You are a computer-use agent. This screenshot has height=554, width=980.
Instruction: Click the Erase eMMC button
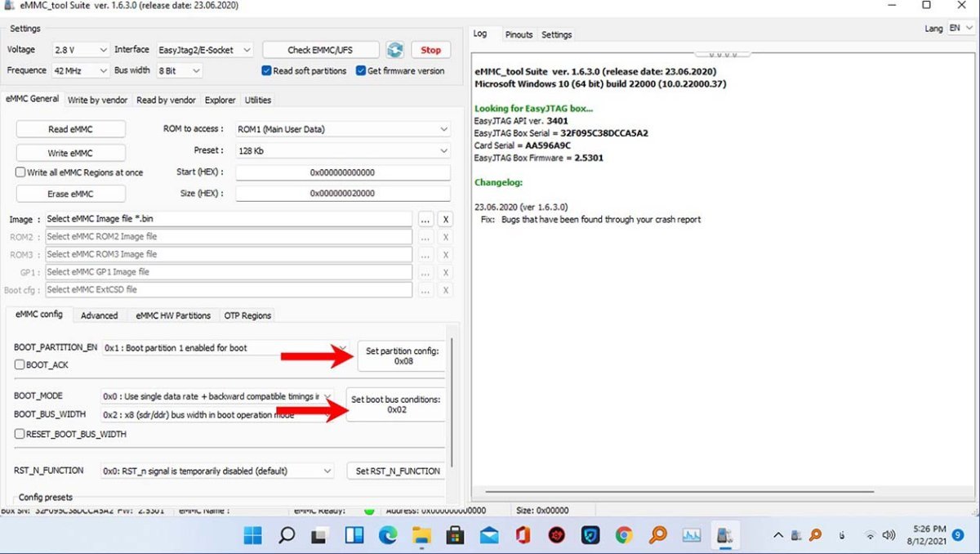click(70, 194)
